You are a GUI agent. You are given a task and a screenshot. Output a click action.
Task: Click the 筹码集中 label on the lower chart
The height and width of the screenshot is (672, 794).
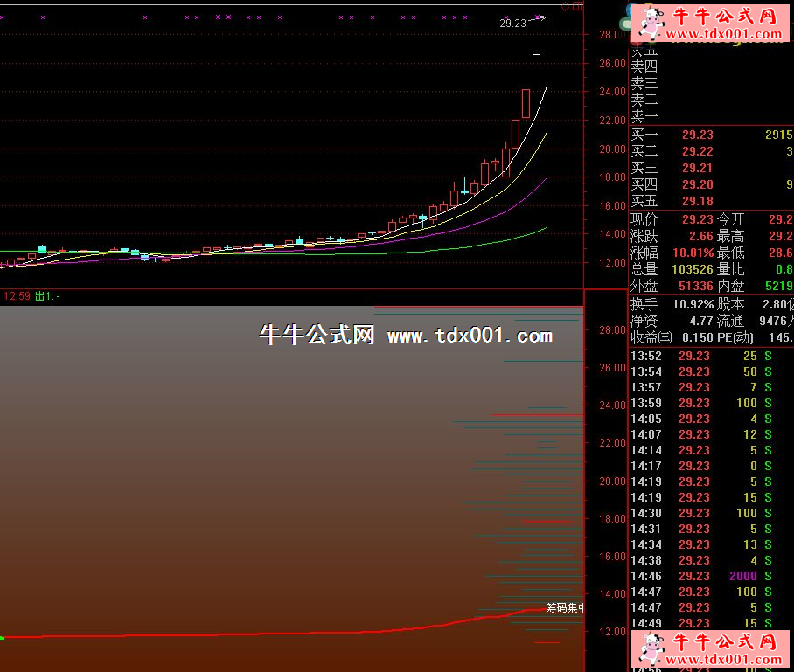tap(565, 607)
